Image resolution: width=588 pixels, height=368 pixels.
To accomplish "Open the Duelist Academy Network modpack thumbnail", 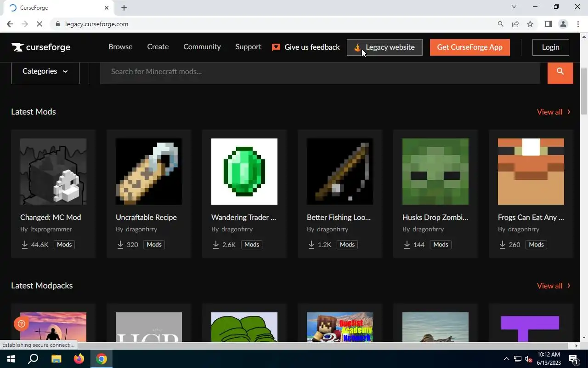I will coord(340,327).
